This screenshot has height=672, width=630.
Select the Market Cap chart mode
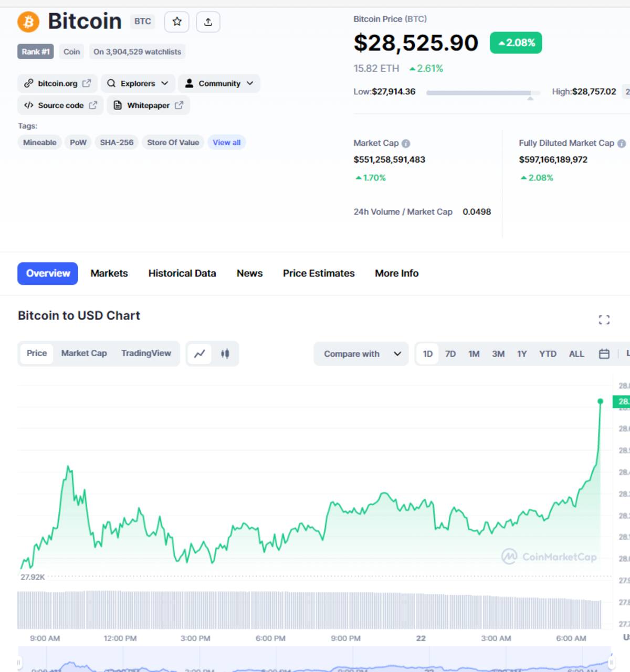coord(84,354)
